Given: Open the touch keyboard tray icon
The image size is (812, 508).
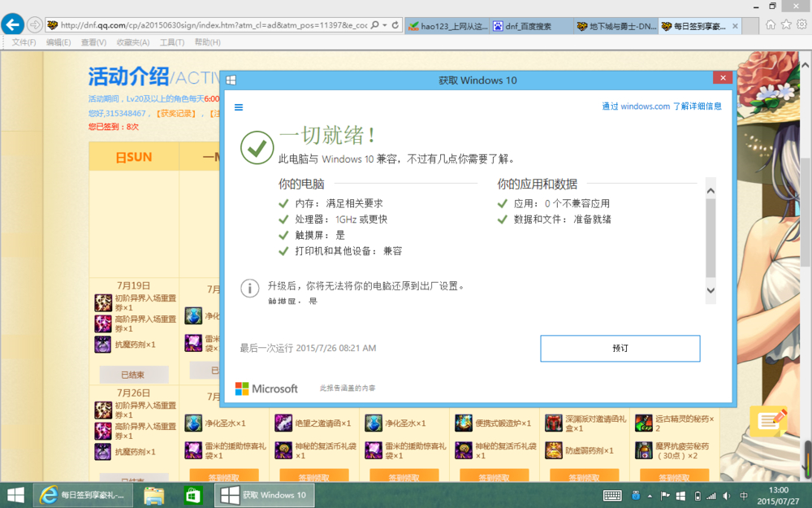Looking at the screenshot, I should click(x=612, y=496).
